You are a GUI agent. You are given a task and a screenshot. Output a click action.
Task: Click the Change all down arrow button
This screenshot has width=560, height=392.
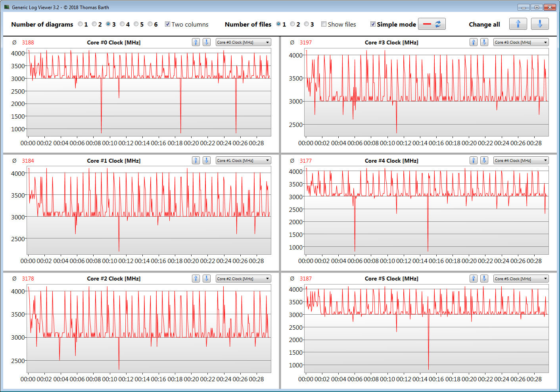click(540, 24)
